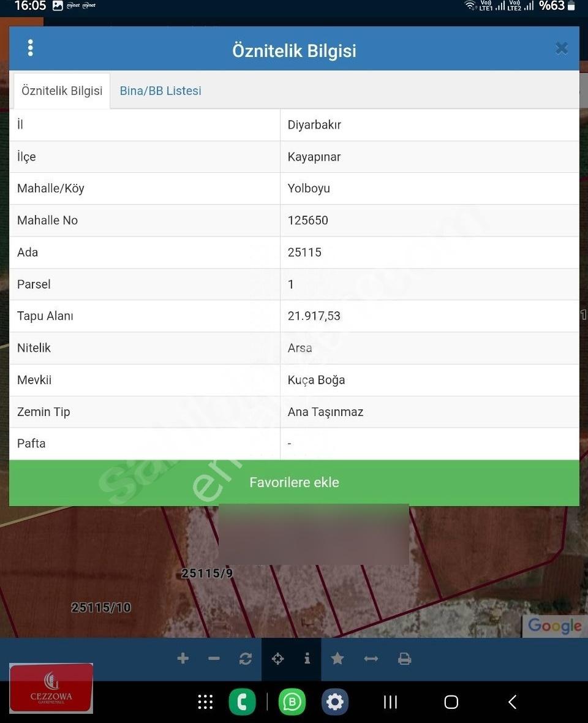Select the Öznitelik Bilgisi tab
Screen dimensions: 588x723
(62, 91)
